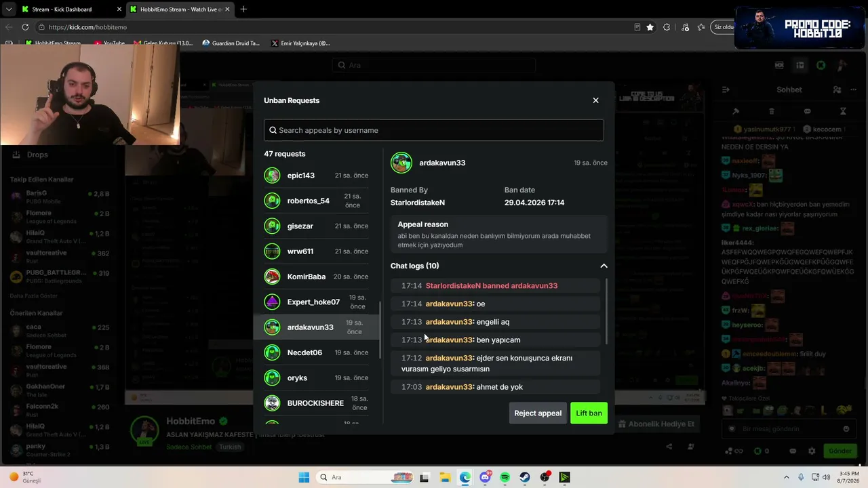The image size is (868, 488).
Task: Collapse the Sohbet chat panel
Action: pos(726,89)
